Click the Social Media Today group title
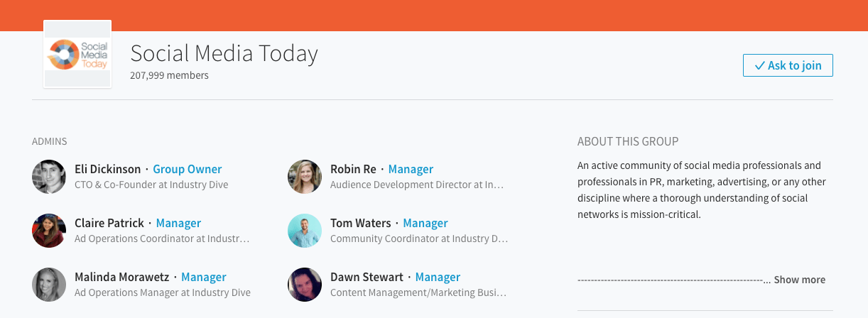The image size is (868, 318). (224, 53)
